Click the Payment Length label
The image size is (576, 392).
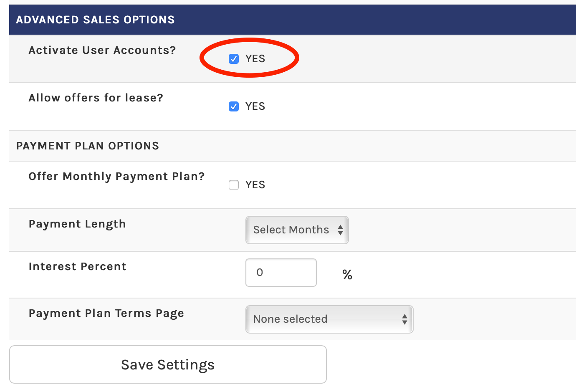(x=77, y=224)
